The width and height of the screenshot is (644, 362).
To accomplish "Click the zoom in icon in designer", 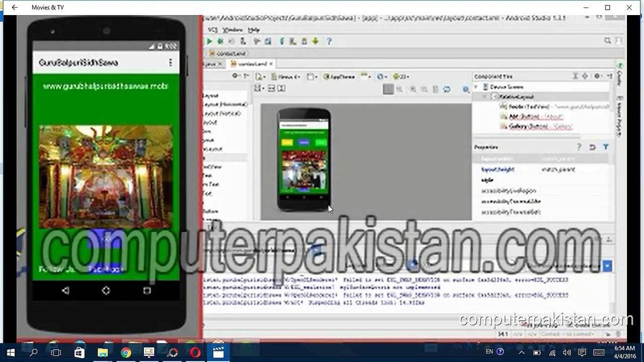I will click(413, 89).
